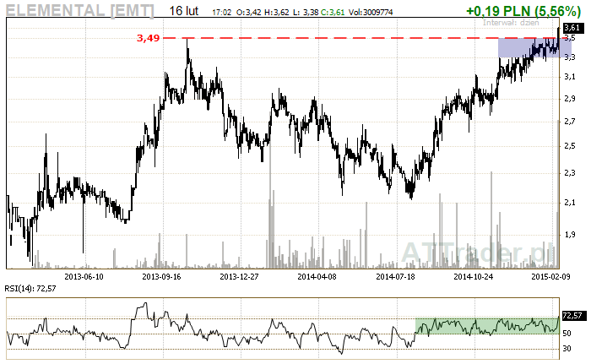This screenshot has width=591, height=364.
Task: Click the RSI(14): 72,57 indicator label
Action: tap(30, 289)
